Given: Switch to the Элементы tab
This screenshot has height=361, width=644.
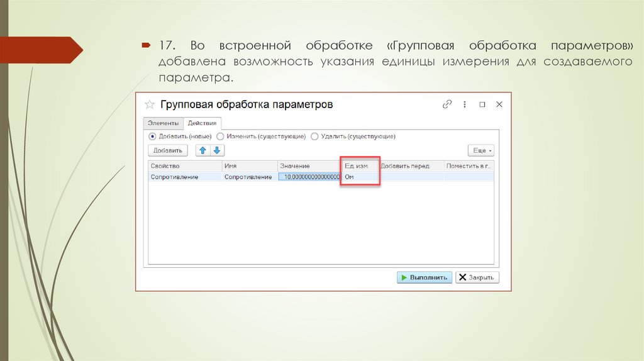Looking at the screenshot, I should 163,123.
